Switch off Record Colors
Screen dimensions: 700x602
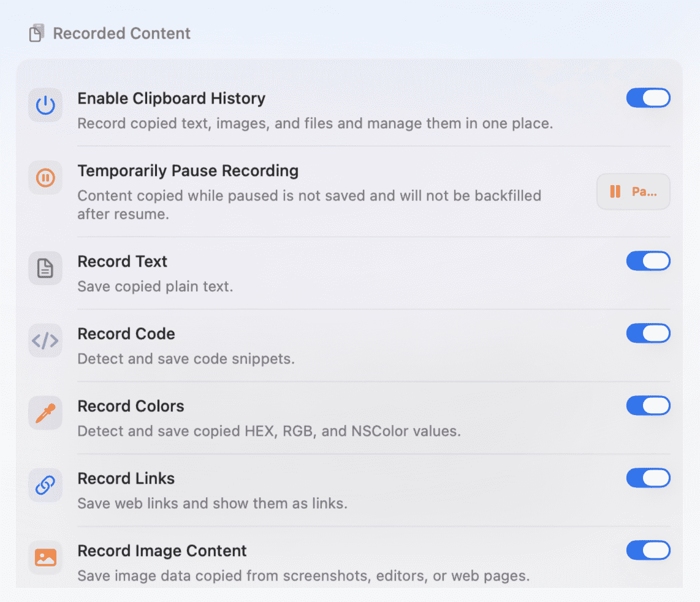coord(649,405)
